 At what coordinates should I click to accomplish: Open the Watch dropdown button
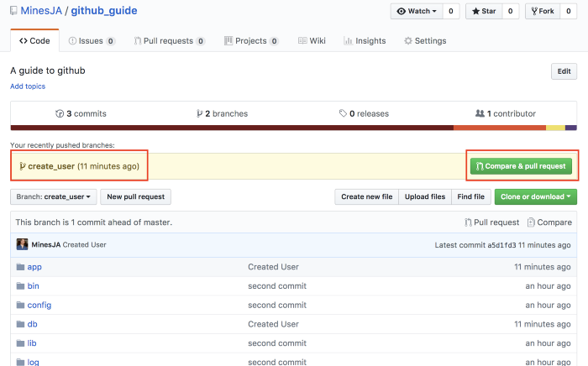[x=417, y=11]
